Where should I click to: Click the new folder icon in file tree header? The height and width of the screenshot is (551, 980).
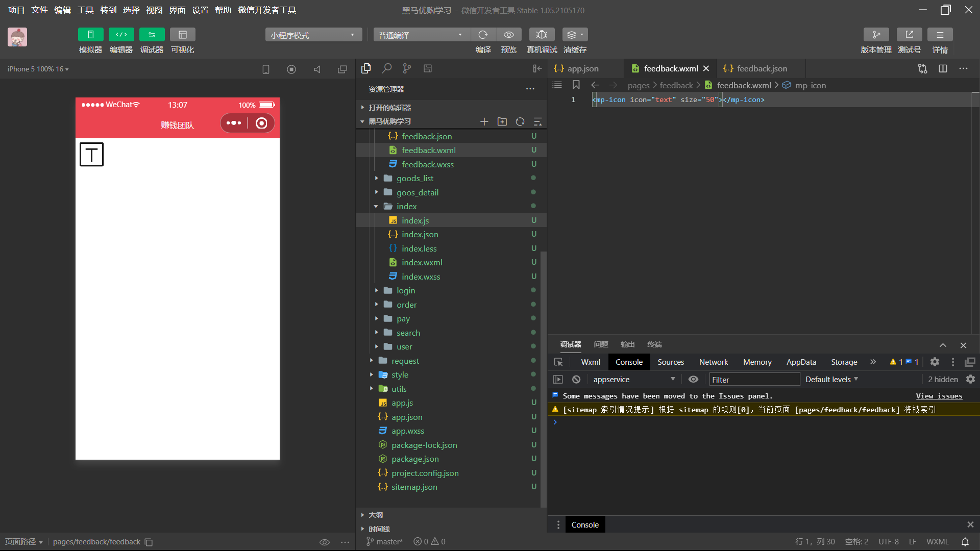pyautogui.click(x=502, y=121)
